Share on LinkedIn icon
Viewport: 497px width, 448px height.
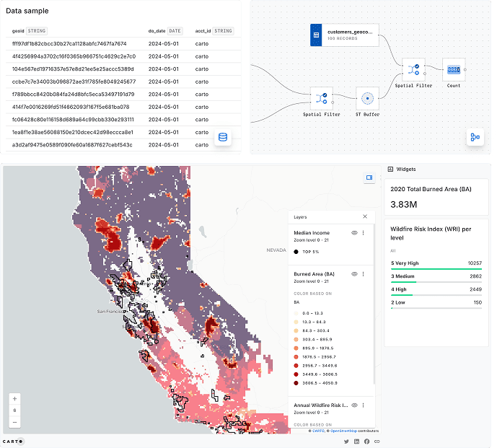[356, 442]
